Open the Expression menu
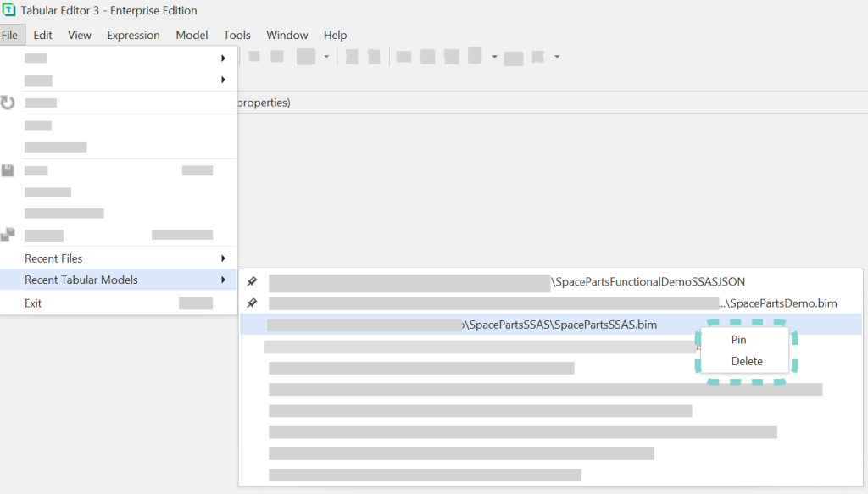Viewport: 868px width, 494px height. click(133, 35)
